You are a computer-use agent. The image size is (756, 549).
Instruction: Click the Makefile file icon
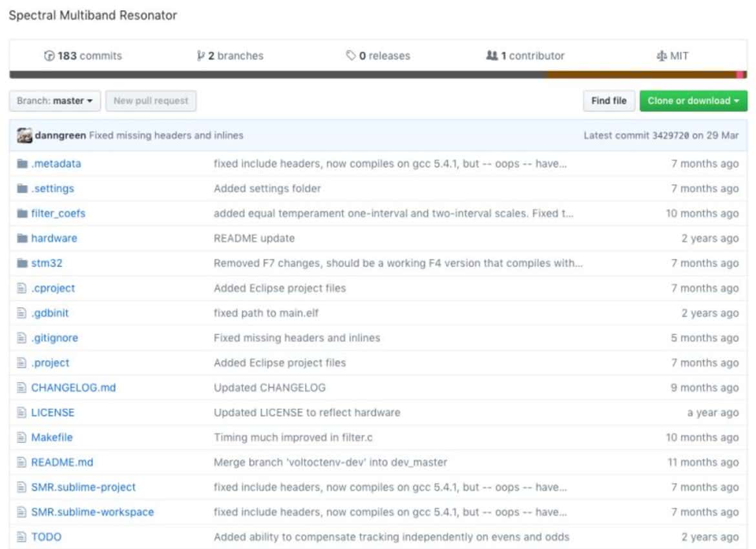(22, 438)
